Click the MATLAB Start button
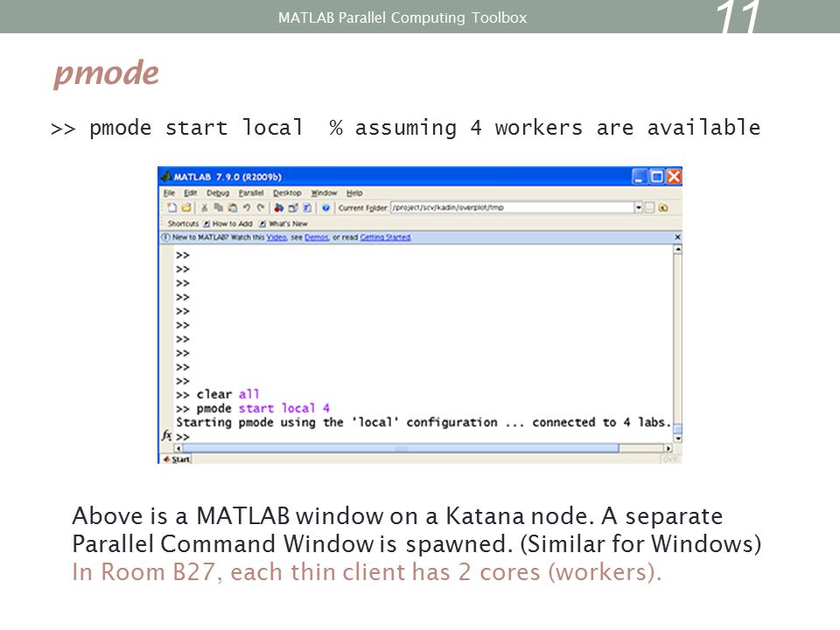 pyautogui.click(x=177, y=459)
